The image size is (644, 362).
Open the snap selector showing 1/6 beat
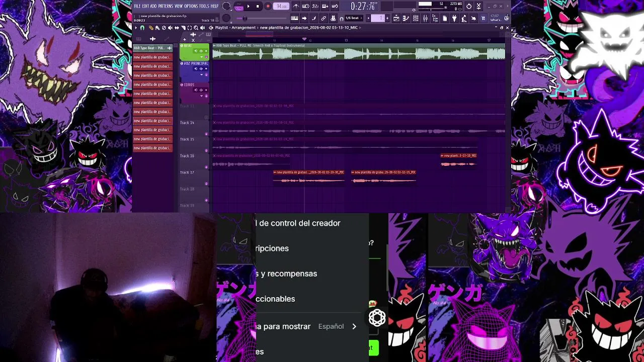[x=354, y=18]
